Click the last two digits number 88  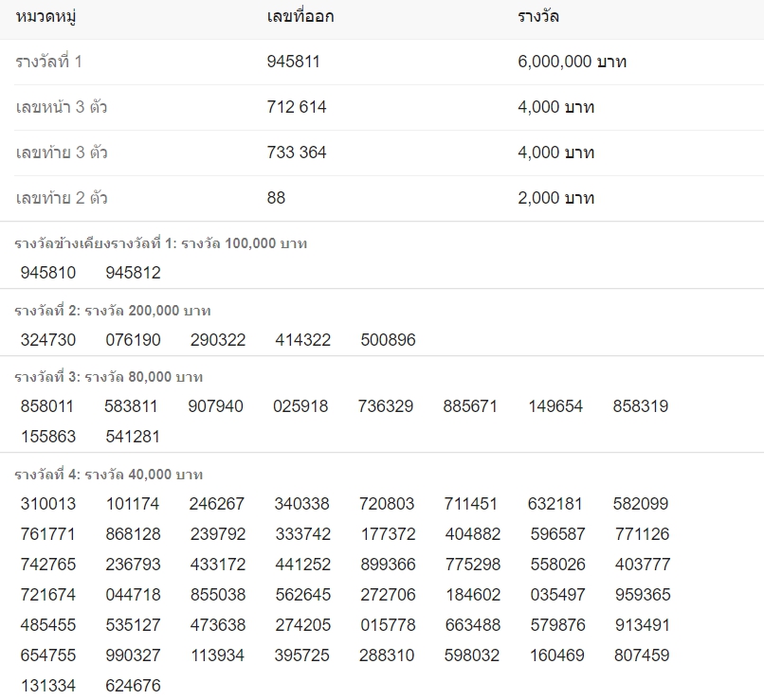[276, 198]
